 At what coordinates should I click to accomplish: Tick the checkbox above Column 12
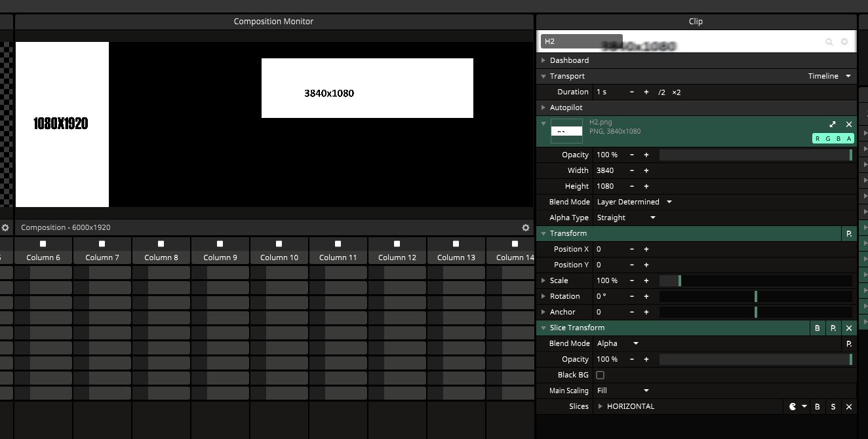point(397,244)
